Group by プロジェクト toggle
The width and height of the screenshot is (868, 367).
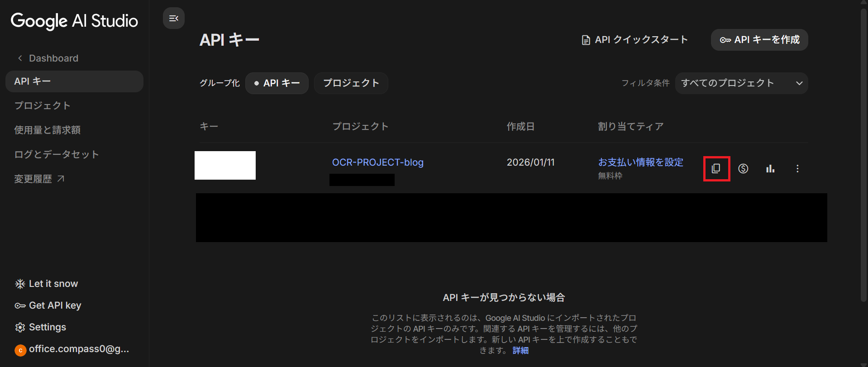point(351,83)
